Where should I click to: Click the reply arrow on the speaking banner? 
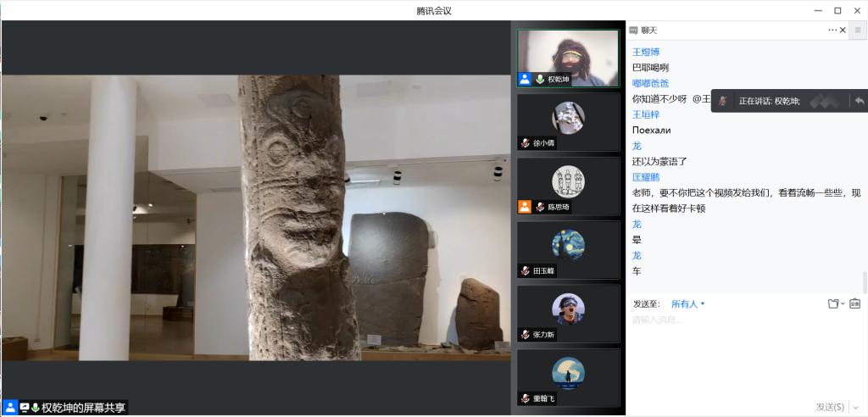click(860, 100)
